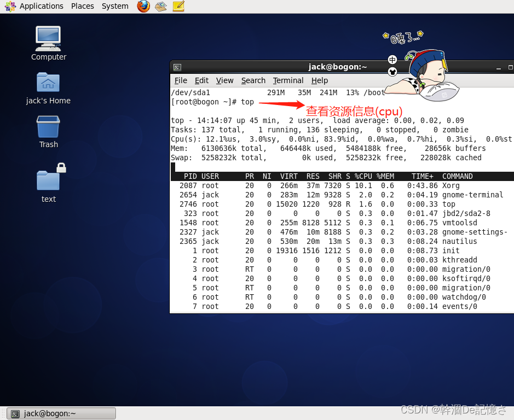Open the Terminal menu in menu bar
Image resolution: width=514 pixels, height=420 pixels.
288,80
